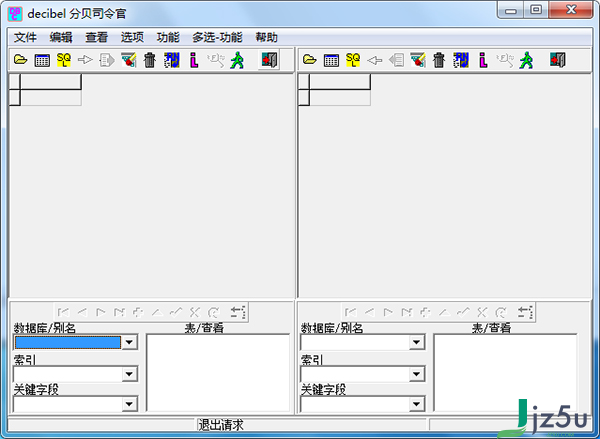
Task: Go to previous record in left navigator
Action: (x=82, y=312)
